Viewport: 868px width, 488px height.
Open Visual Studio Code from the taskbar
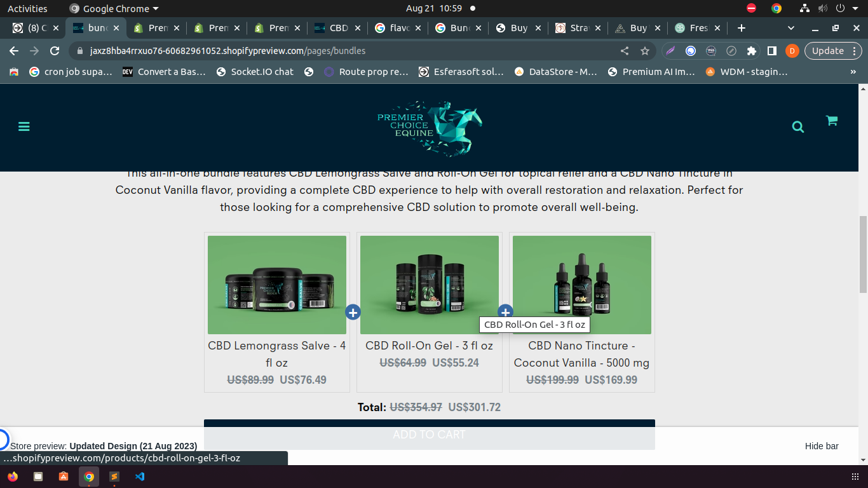140,477
